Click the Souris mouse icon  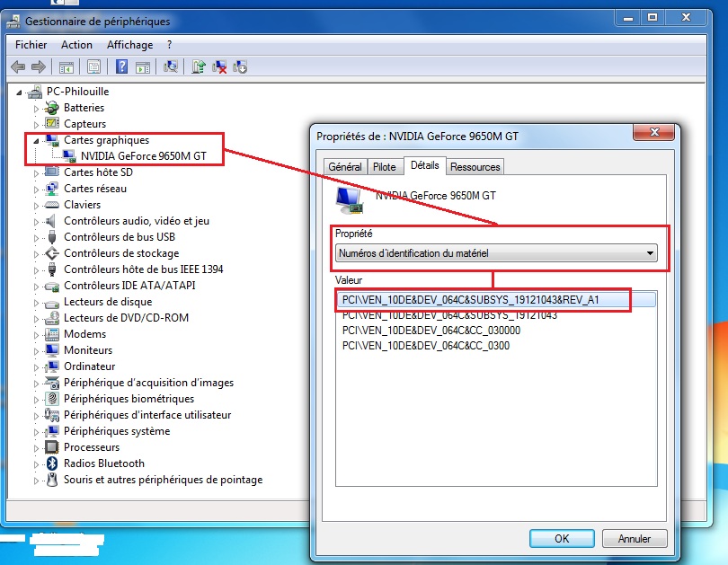(52, 480)
